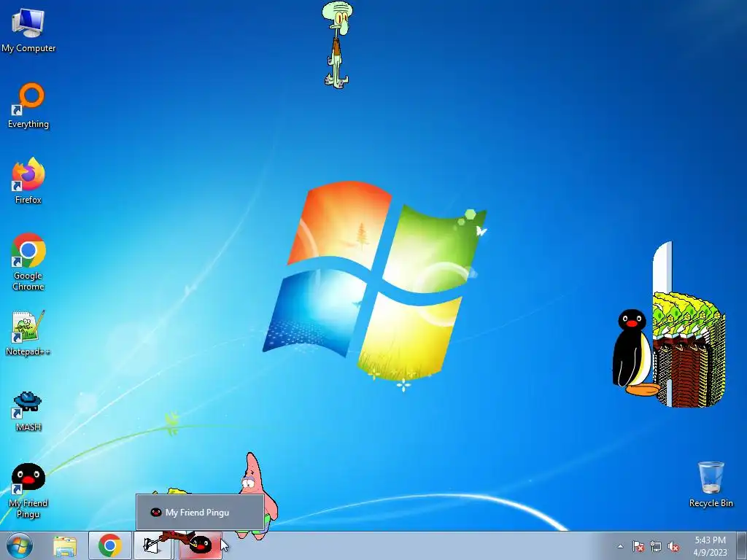Viewport: 747px width, 560px height.
Task: Click the Squidward character near the top of the desktop
Action: pyautogui.click(x=337, y=44)
